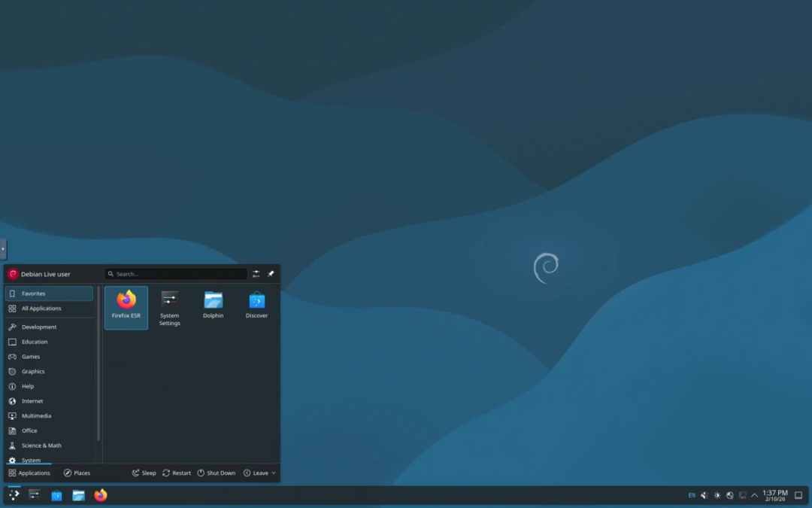Open the Graphics category
The width and height of the screenshot is (812, 508).
coord(49,372)
